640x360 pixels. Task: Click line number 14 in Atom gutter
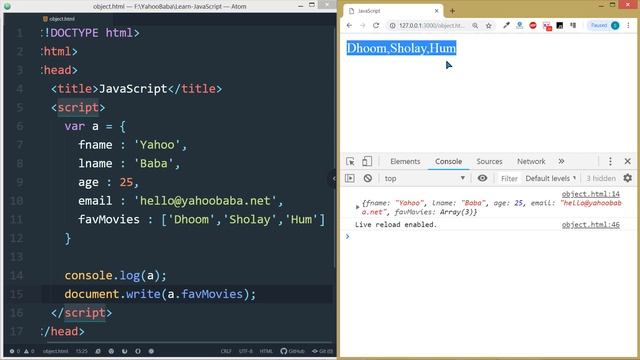point(16,276)
